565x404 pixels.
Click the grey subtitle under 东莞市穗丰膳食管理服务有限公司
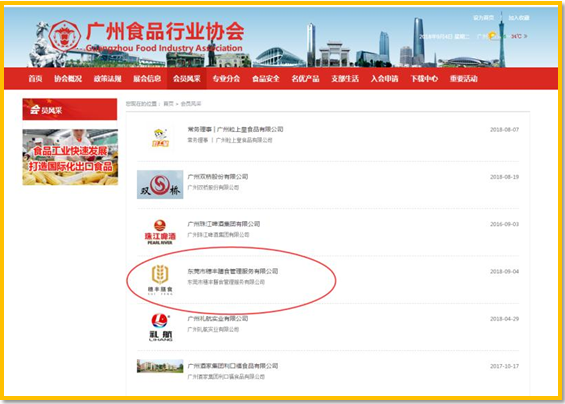pyautogui.click(x=226, y=282)
